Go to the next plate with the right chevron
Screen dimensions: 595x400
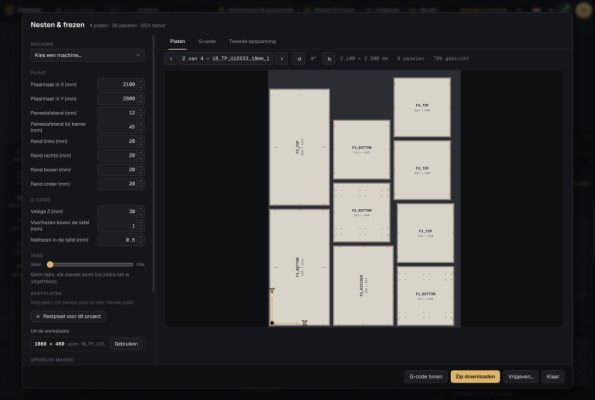click(x=282, y=59)
